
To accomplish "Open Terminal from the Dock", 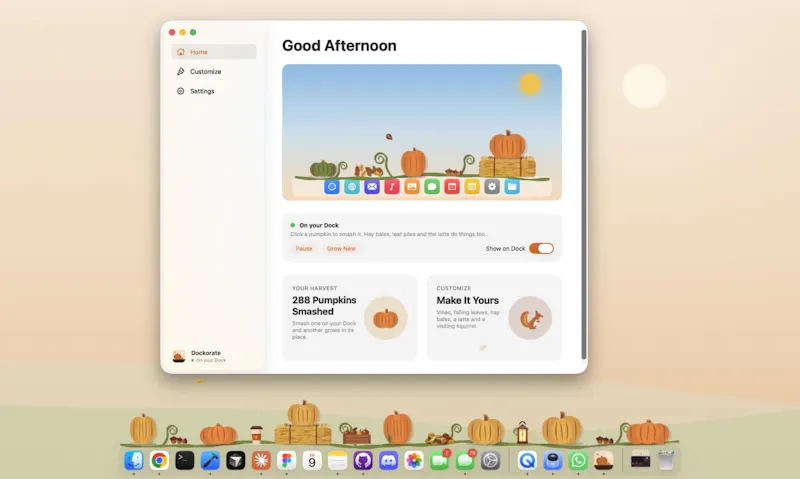I will pos(185,461).
